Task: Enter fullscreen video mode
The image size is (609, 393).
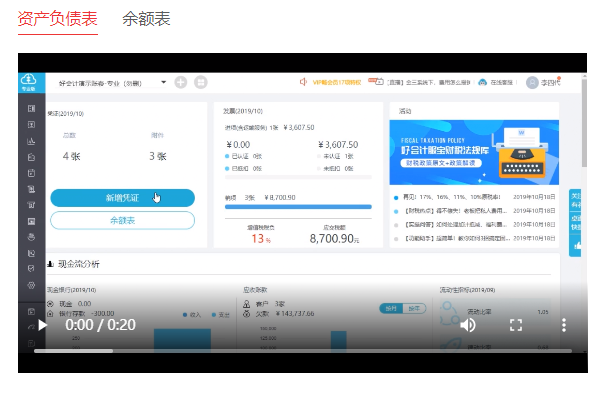Action: pyautogui.click(x=516, y=325)
